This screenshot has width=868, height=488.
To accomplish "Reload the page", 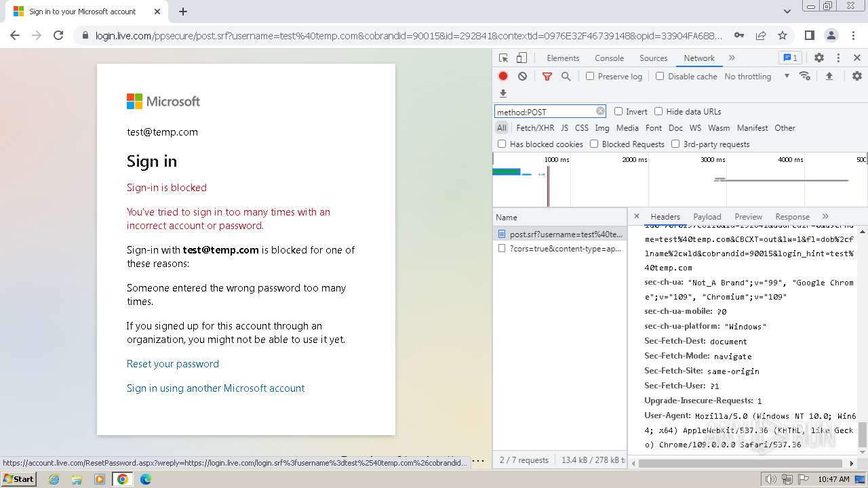I will (58, 35).
